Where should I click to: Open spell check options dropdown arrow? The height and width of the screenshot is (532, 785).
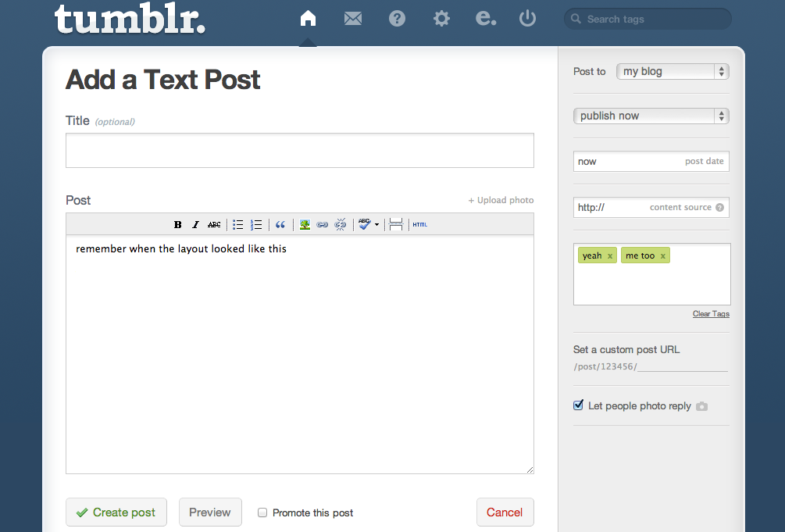point(377,225)
